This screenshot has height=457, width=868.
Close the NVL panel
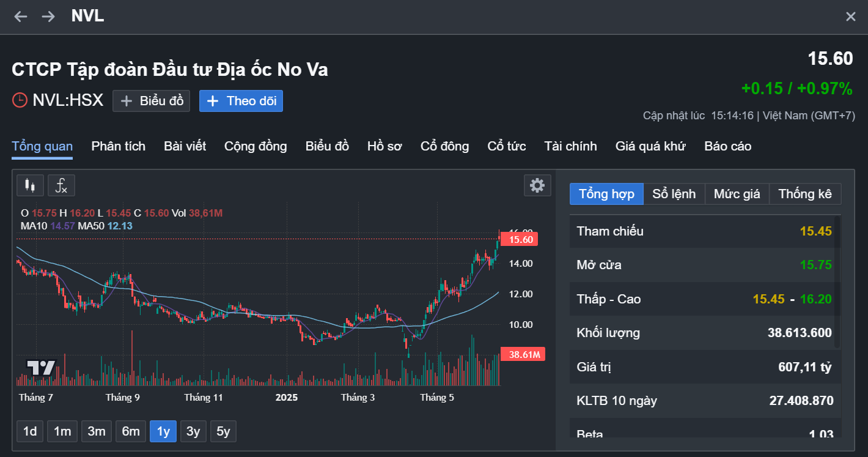point(850,17)
